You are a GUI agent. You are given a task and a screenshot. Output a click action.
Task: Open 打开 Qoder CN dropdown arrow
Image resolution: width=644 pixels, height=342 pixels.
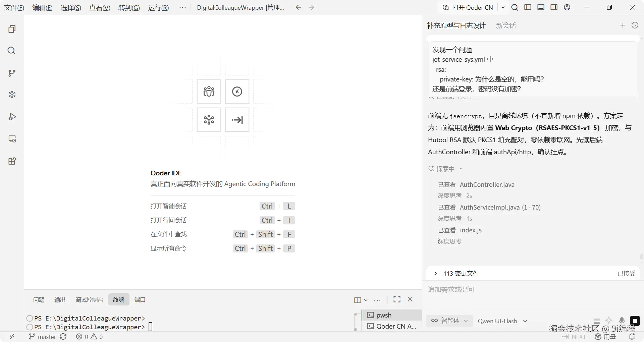click(x=503, y=7)
